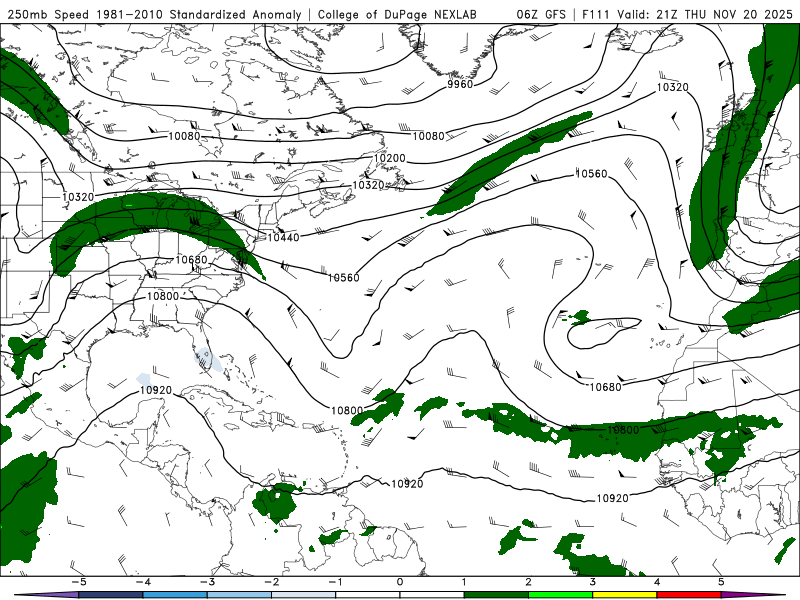Click the colorbar tick label '3'
Viewport: 800px width, 600px height.
[592, 582]
